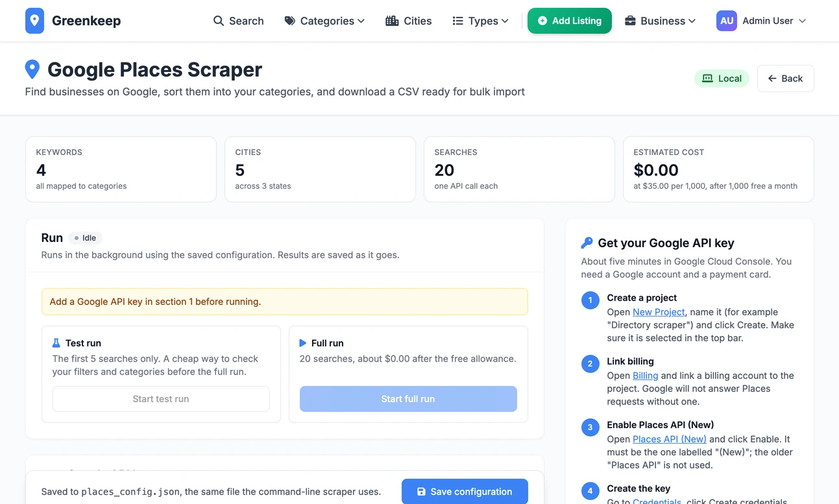Image resolution: width=839 pixels, height=504 pixels.
Task: Click the blue pin beside Google Places Scraper
Action: click(x=32, y=69)
